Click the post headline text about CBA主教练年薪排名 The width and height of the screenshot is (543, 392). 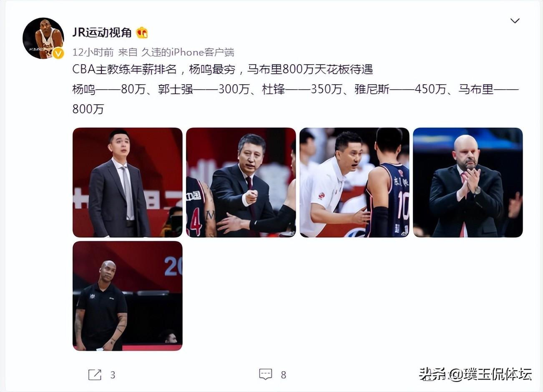pos(223,69)
